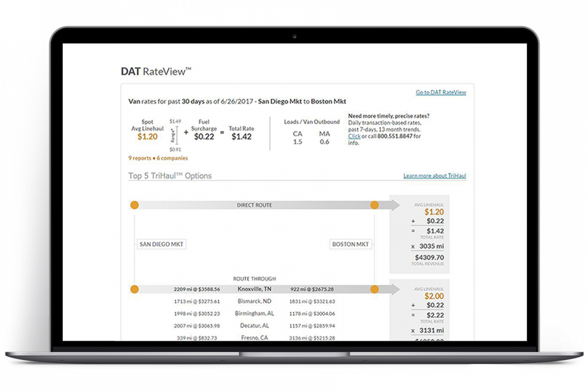
Task: Open the 'Go to DAT RateView' link
Action: coord(441,92)
